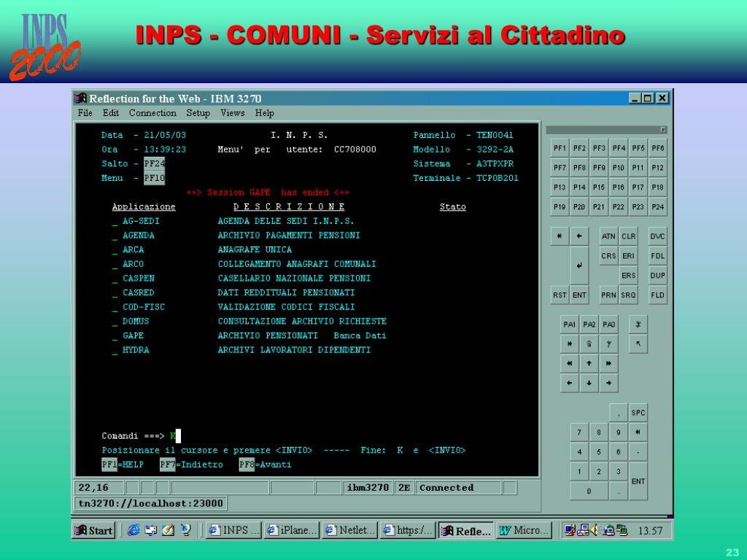Place cursor on ARCO selection field
The image size is (747, 560).
(x=115, y=265)
